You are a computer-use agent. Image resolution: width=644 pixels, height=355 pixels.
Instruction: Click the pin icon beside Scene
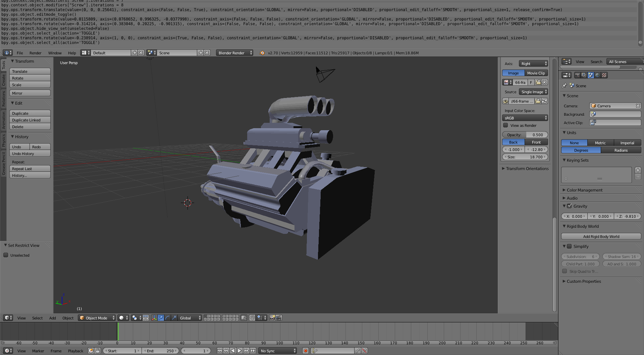[565, 86]
